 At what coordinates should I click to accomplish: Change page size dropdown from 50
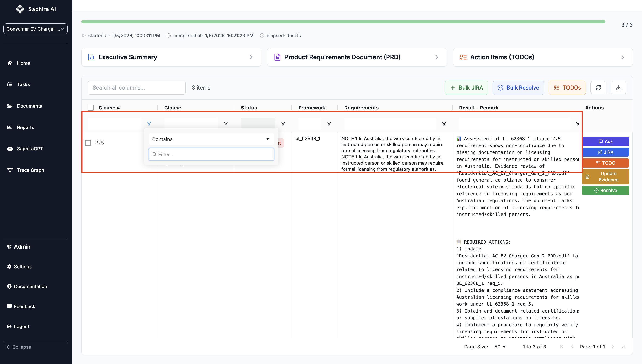(x=500, y=347)
